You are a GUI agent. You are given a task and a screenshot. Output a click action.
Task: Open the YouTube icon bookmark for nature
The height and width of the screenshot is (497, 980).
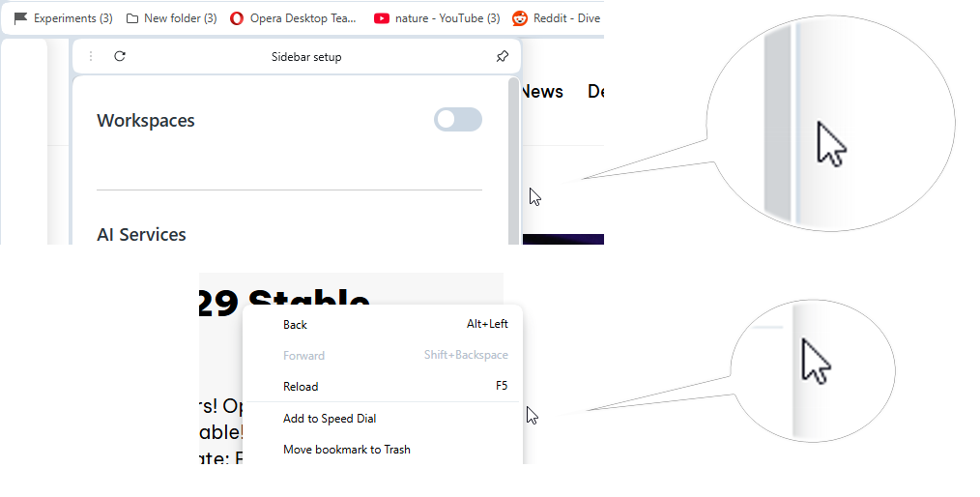(x=382, y=18)
